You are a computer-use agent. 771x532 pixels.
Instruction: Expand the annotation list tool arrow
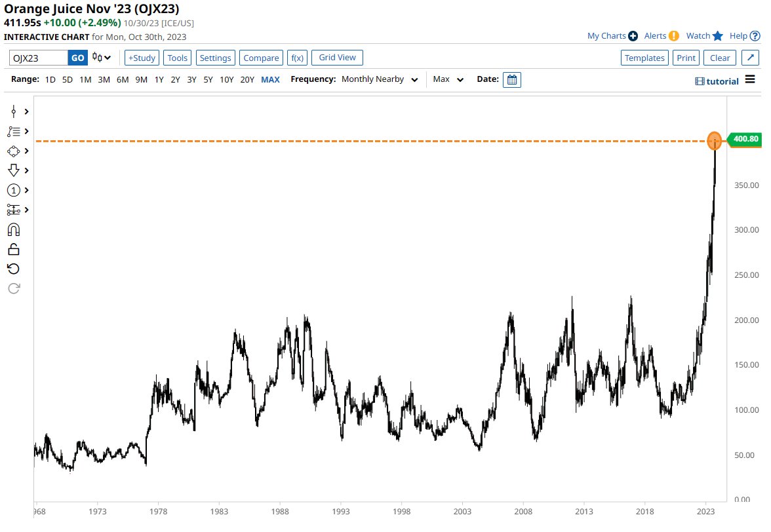click(x=26, y=131)
